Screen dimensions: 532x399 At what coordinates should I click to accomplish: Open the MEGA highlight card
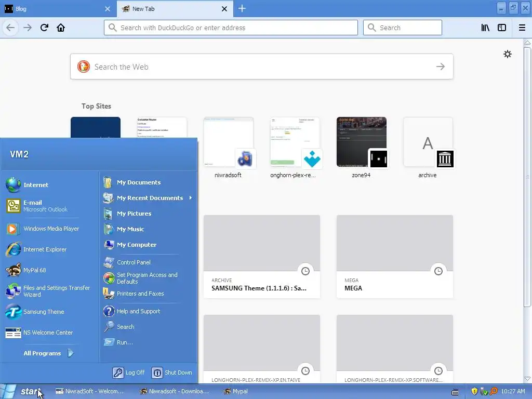(395, 257)
